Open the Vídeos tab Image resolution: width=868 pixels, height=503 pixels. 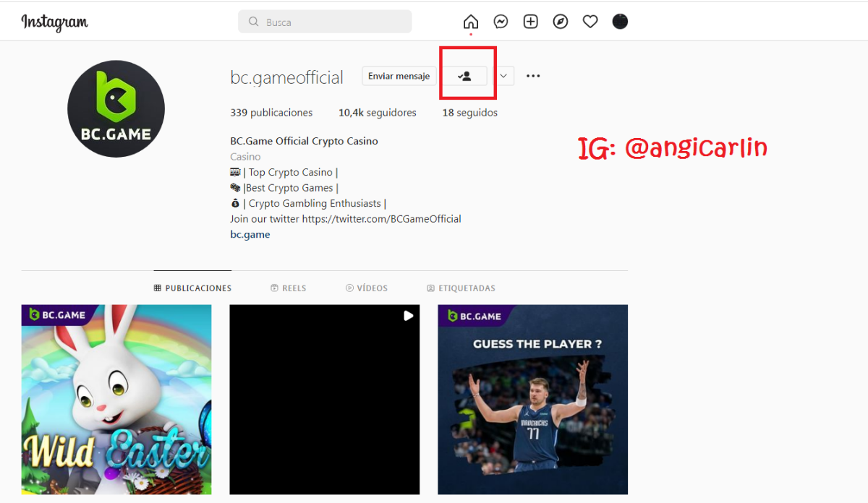pos(367,288)
